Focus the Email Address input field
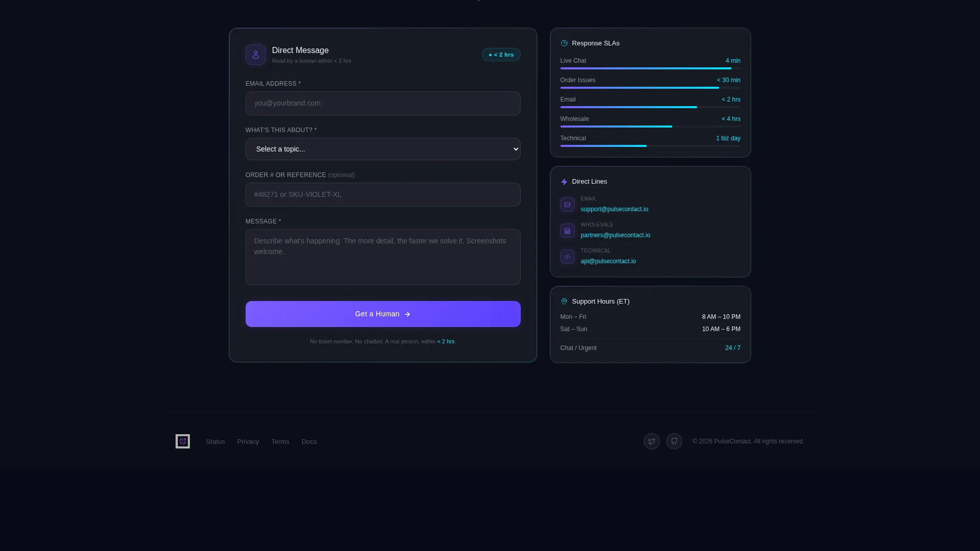The height and width of the screenshot is (551, 980). (383, 103)
